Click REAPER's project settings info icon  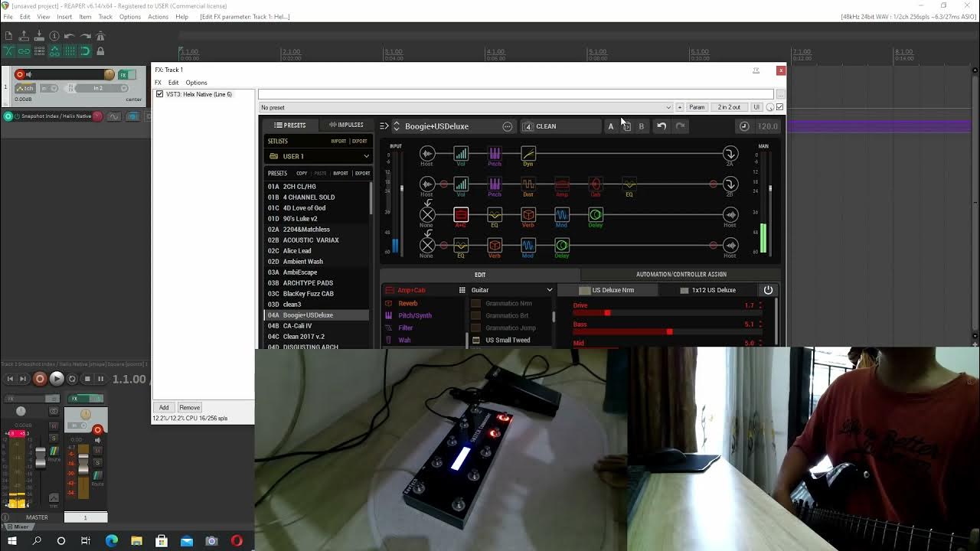point(54,36)
